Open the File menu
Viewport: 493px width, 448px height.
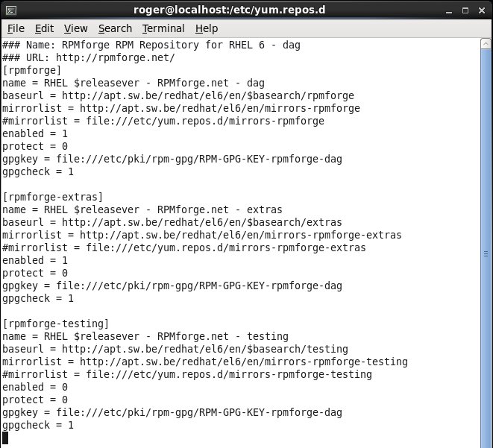[16, 28]
